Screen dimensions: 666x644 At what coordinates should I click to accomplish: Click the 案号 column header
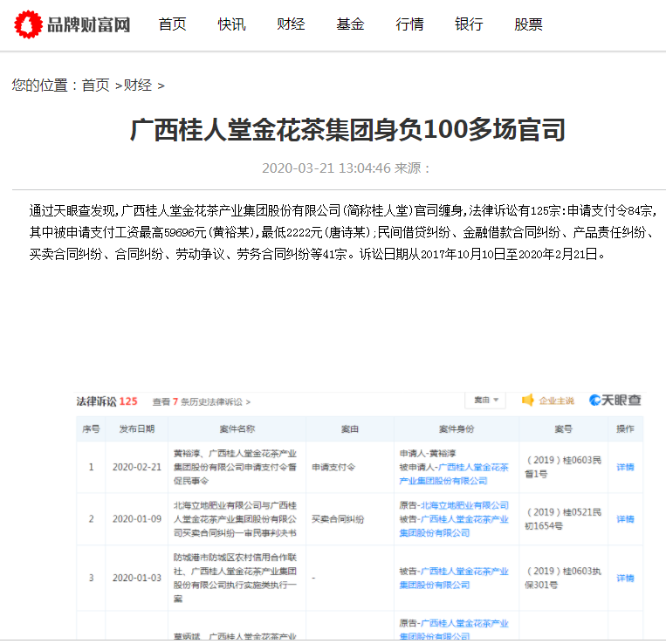coord(564,429)
